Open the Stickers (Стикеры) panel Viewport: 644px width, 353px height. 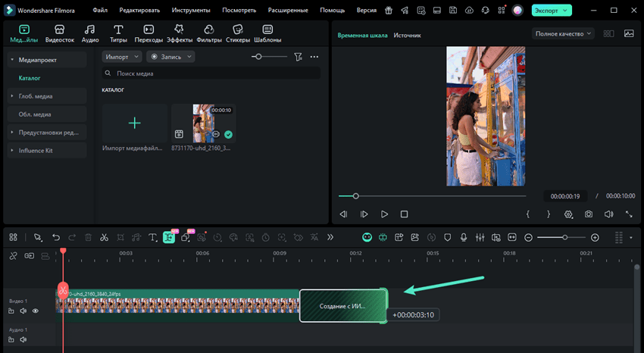237,33
